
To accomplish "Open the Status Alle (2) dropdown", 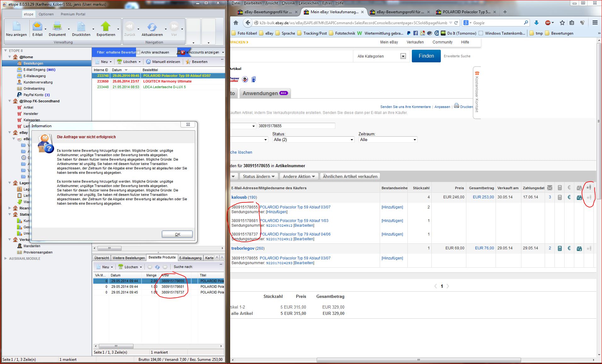I will coord(313,139).
